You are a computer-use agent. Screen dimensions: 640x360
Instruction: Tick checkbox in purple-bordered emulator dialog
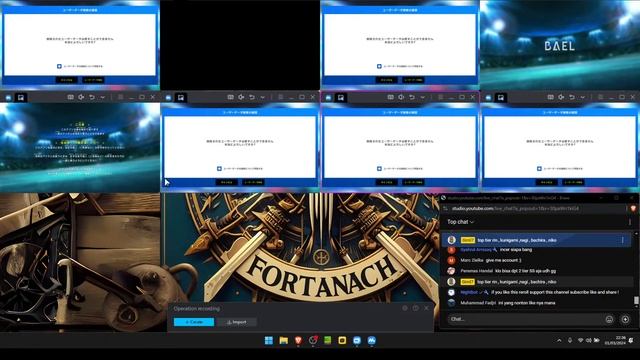click(x=379, y=169)
